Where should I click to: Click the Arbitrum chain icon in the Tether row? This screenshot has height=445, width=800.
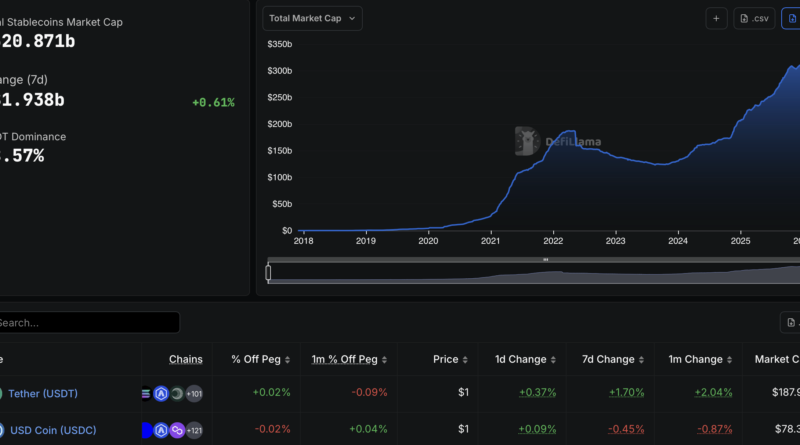[161, 393]
